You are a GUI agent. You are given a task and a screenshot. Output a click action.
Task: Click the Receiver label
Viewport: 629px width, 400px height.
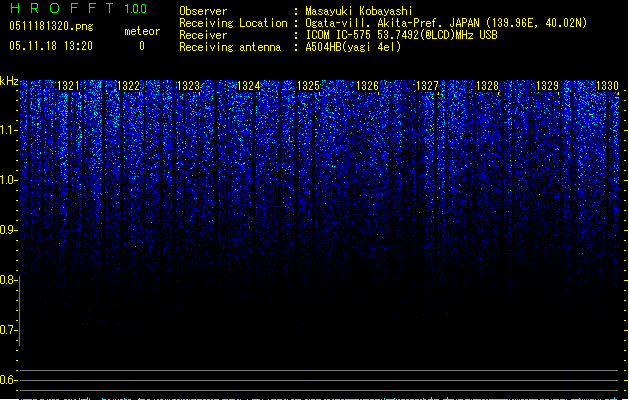tap(203, 35)
